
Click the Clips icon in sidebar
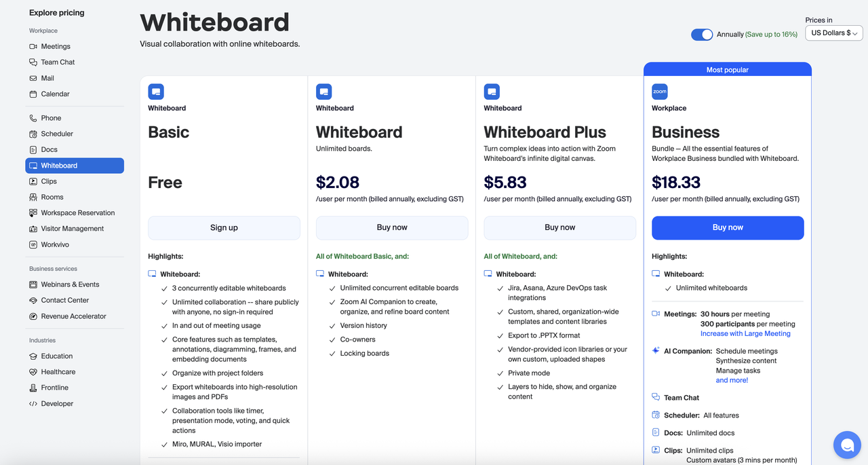pyautogui.click(x=33, y=181)
